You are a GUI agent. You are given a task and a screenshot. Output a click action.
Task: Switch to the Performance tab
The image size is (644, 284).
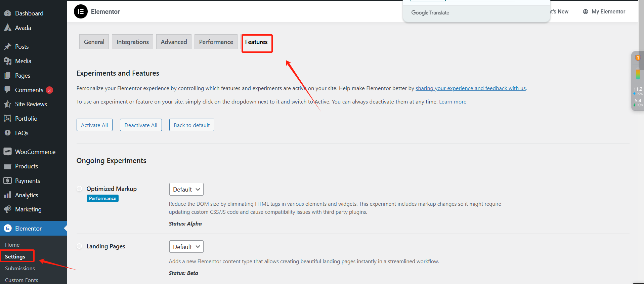point(216,42)
